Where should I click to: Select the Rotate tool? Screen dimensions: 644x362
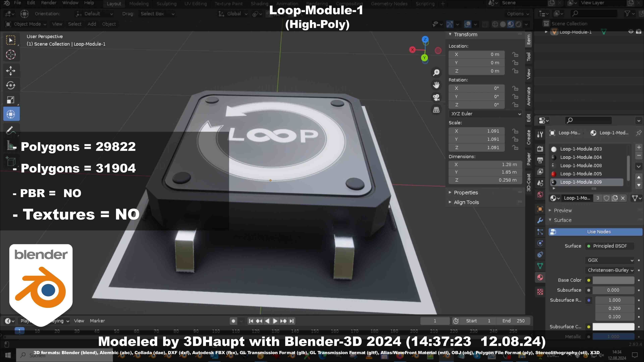pyautogui.click(x=11, y=85)
